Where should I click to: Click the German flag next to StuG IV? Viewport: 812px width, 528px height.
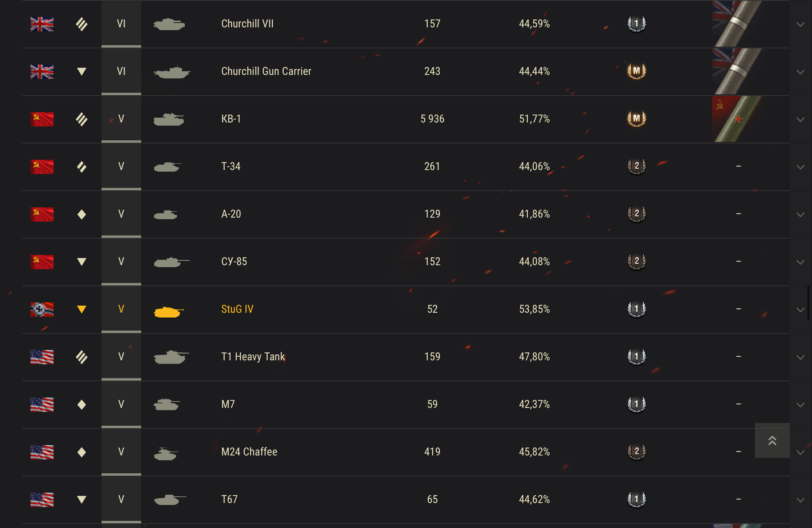pos(42,309)
